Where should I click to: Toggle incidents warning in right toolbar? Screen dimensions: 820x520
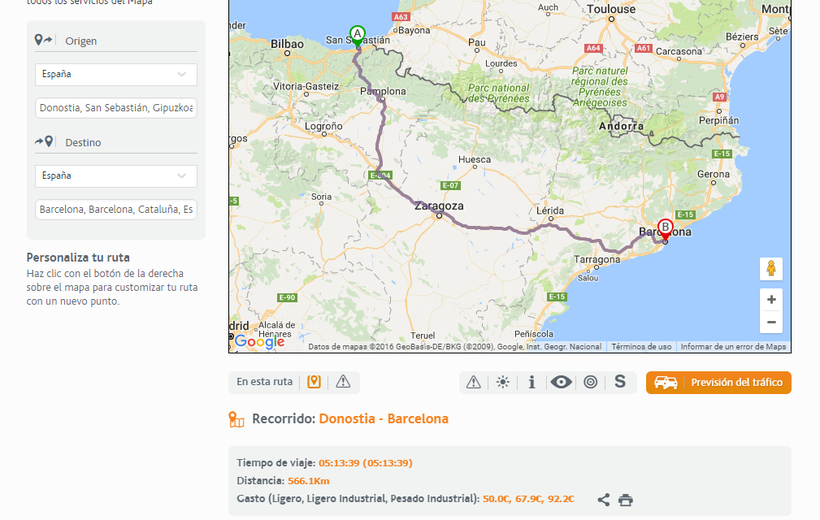coord(474,382)
